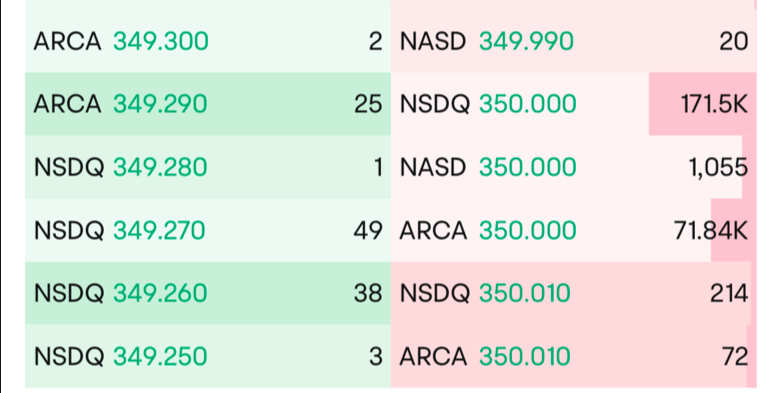Click NSDQ bid at 349.250
The image size is (780, 393).
(208, 356)
